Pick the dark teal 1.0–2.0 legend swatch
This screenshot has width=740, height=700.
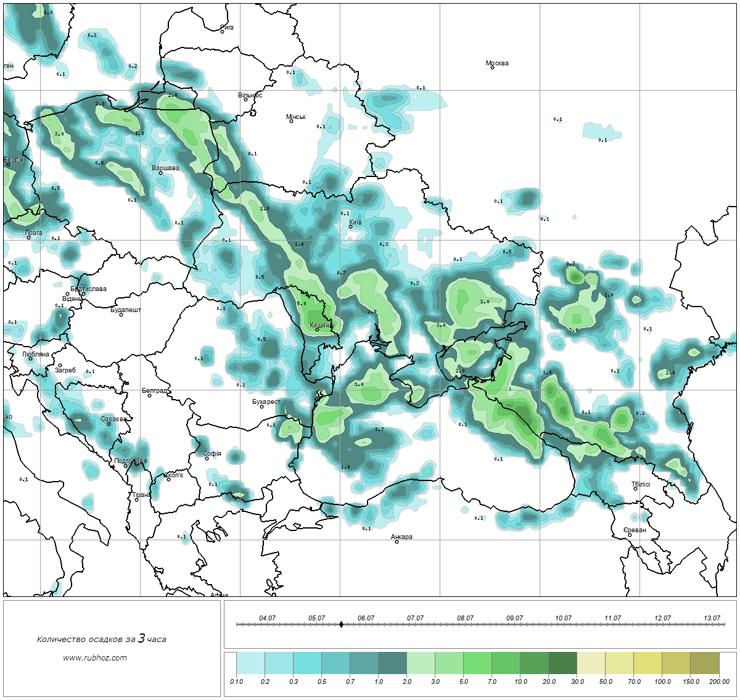click(392, 664)
